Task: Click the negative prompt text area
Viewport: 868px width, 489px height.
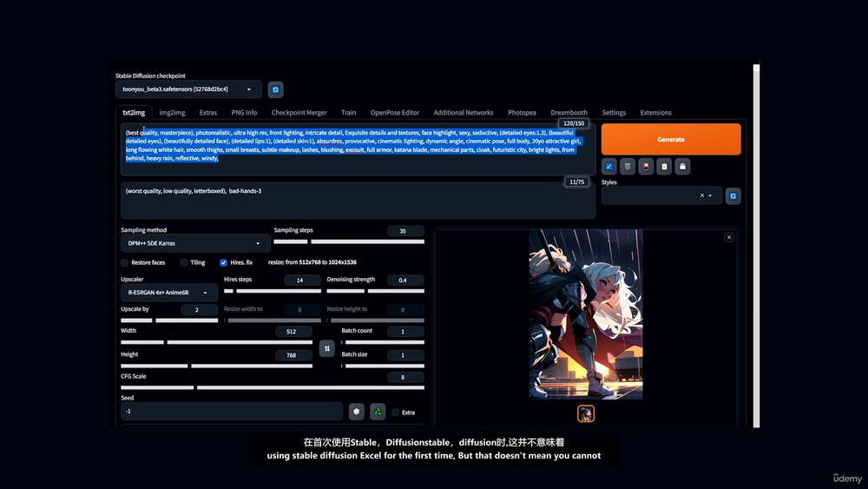Action: 358,201
